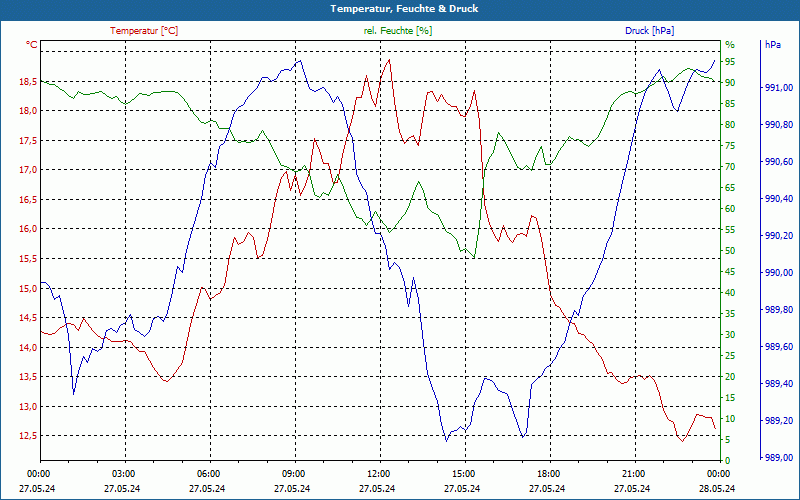This screenshot has width=800, height=500.
Task: Click the '°C' unit label on temperature axis
Action: 32,45
